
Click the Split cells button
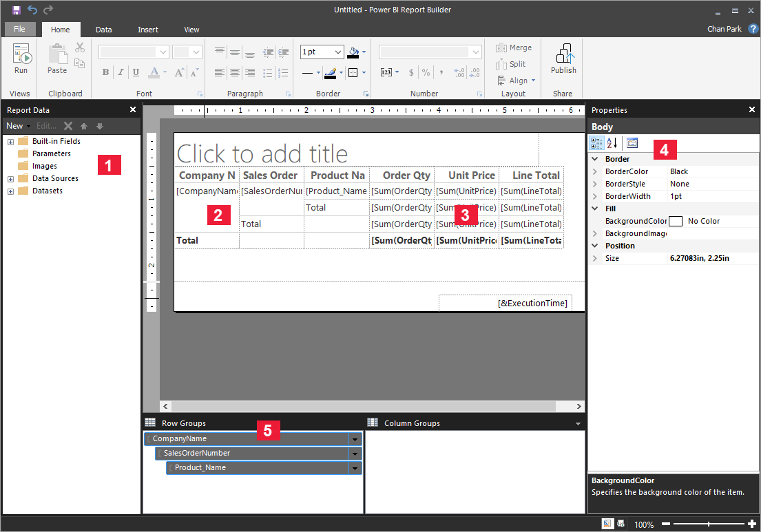tap(510, 64)
